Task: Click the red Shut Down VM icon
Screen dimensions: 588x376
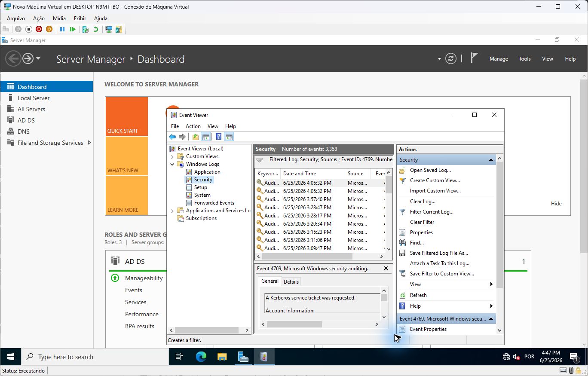Action: click(39, 29)
